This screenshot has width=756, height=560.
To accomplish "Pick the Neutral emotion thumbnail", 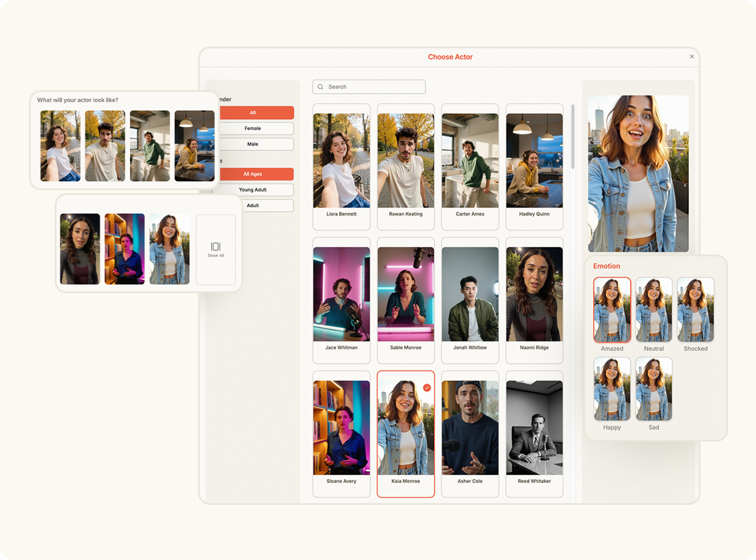I will [x=653, y=310].
